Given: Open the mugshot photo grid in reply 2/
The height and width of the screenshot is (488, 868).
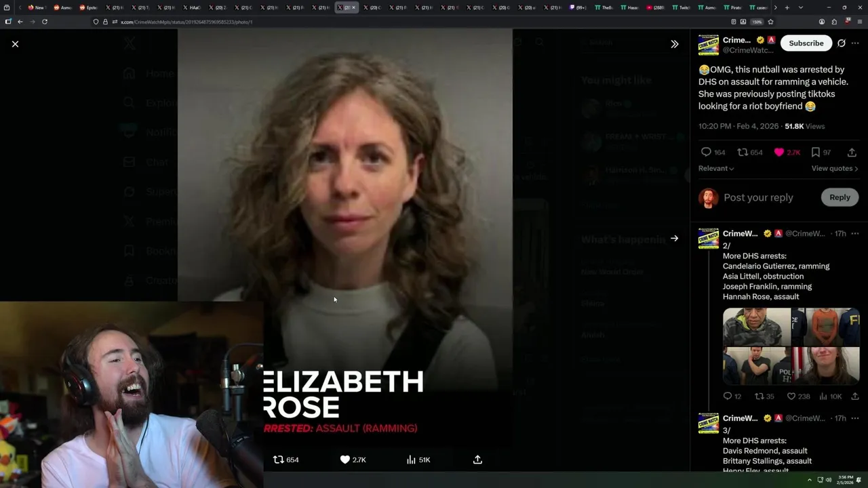Looking at the screenshot, I should pos(791,346).
